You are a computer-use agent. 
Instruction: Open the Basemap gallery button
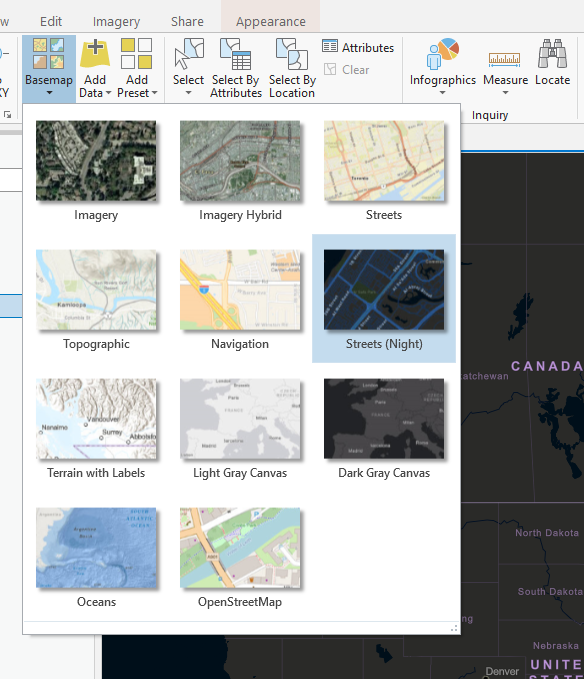tap(49, 68)
